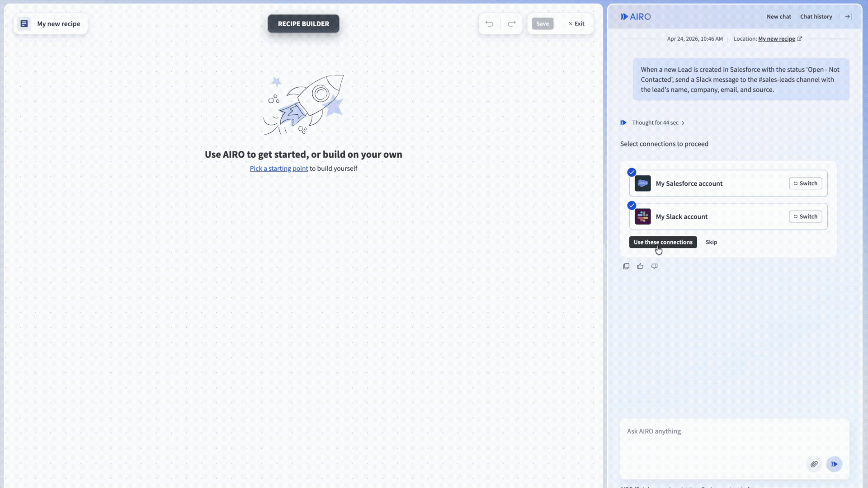The width and height of the screenshot is (868, 488).
Task: Attach a file using the paperclip icon
Action: pyautogui.click(x=814, y=464)
